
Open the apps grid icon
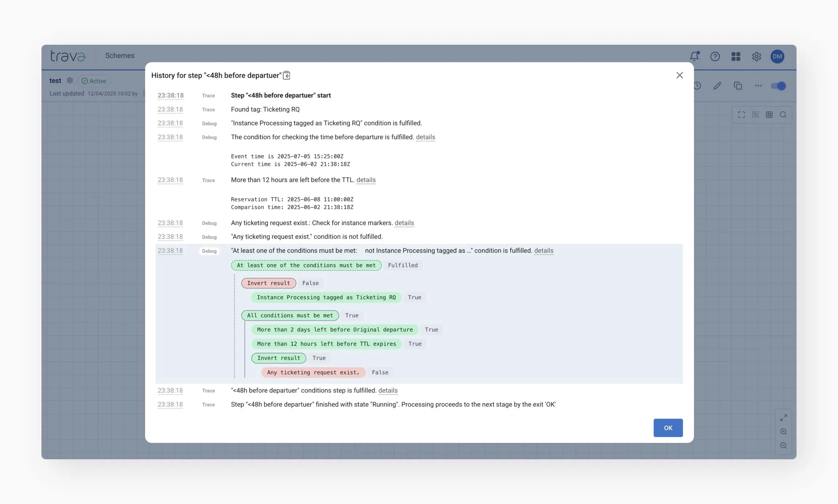(x=735, y=56)
